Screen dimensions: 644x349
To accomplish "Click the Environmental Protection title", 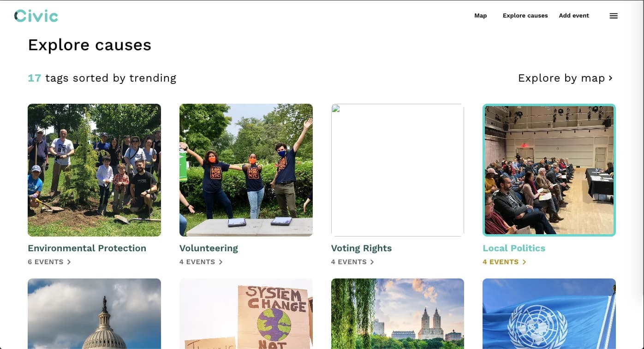I will click(87, 248).
